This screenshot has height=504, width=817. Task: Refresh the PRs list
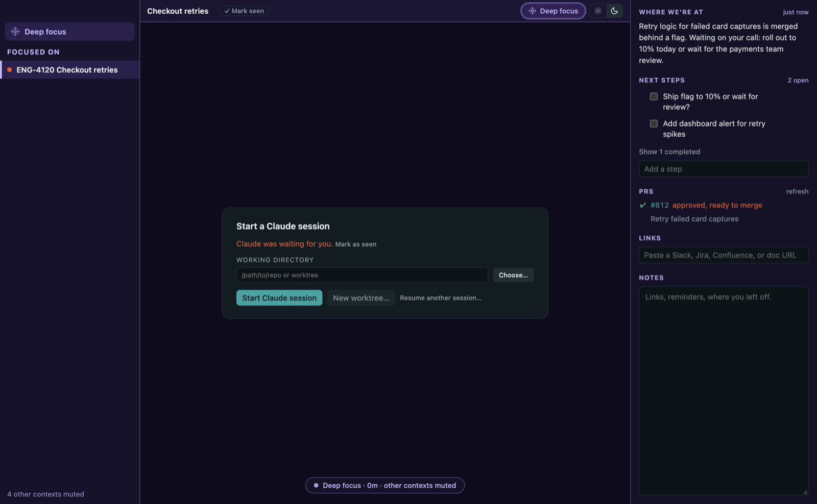[x=797, y=191]
